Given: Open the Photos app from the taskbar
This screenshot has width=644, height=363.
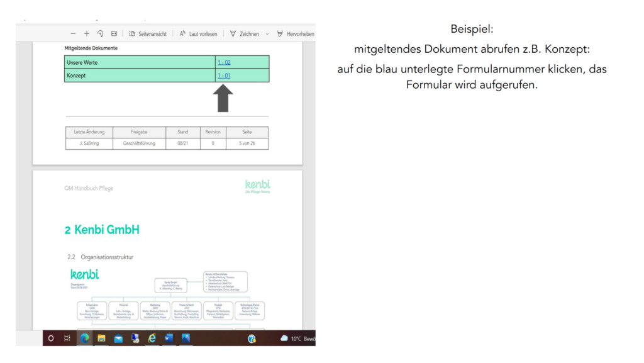Looking at the screenshot, I should pyautogui.click(x=186, y=338).
